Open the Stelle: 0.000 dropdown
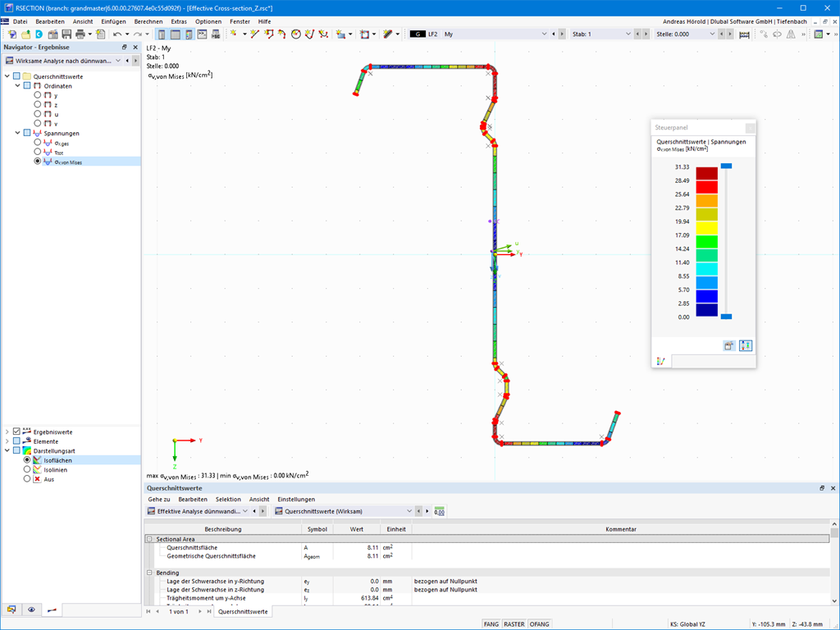 click(x=712, y=34)
